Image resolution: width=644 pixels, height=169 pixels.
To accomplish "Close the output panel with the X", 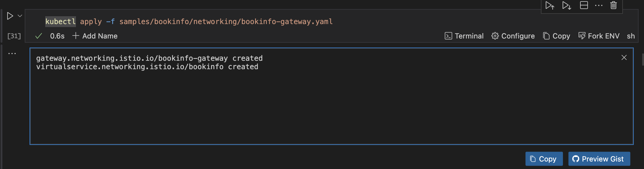I will tap(624, 57).
